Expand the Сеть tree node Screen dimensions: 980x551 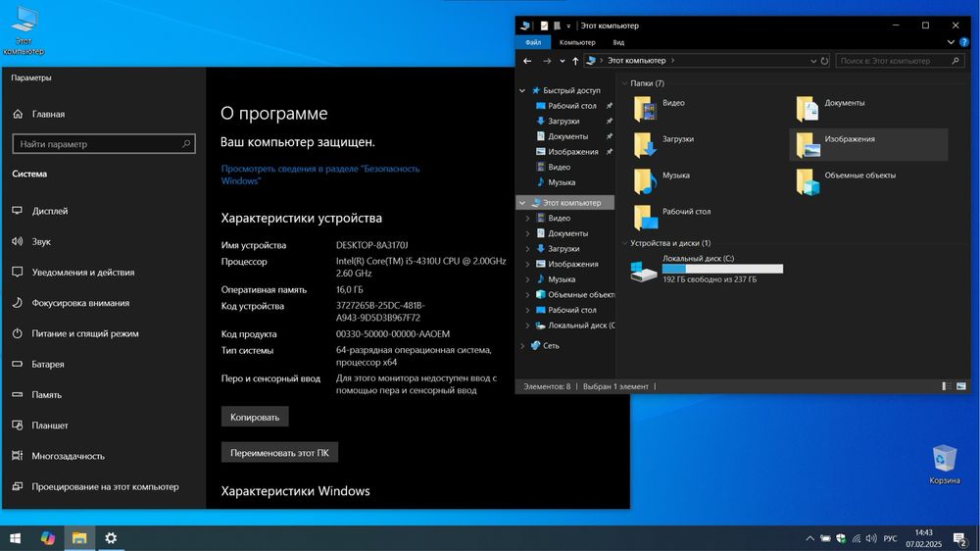pos(522,346)
